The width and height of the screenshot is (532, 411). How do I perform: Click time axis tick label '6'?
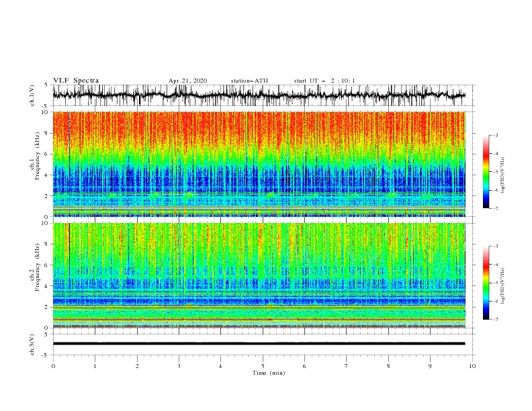click(x=304, y=366)
